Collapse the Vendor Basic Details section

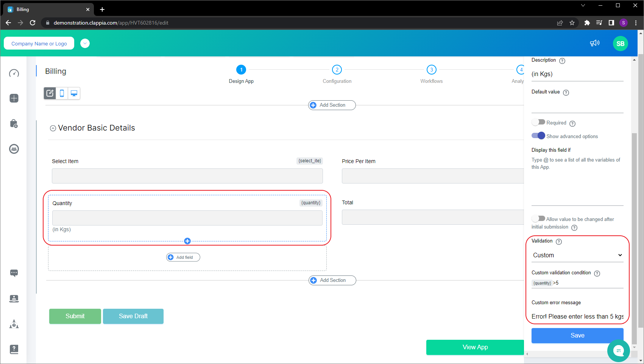point(53,128)
